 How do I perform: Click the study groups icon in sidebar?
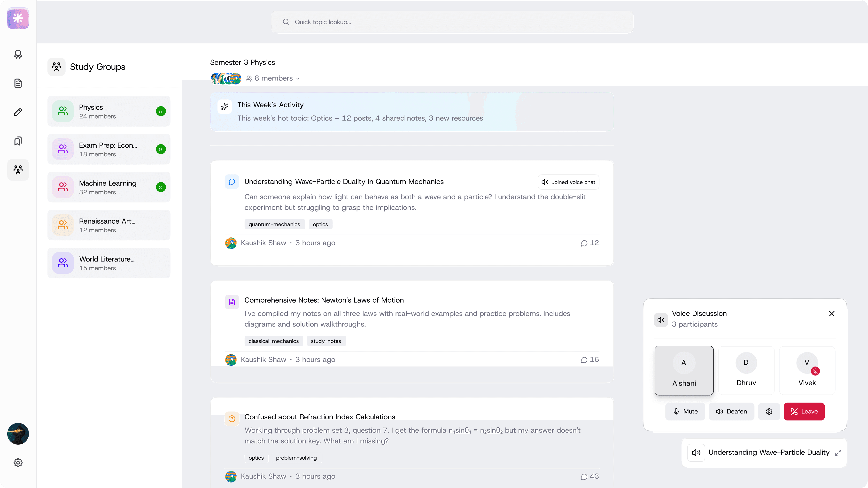pos(18,170)
